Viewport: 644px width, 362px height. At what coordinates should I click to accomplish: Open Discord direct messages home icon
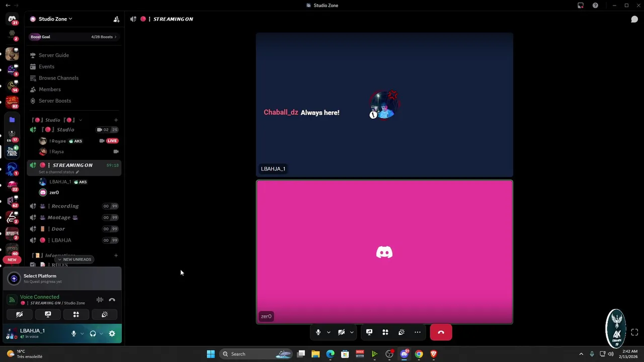[12, 19]
